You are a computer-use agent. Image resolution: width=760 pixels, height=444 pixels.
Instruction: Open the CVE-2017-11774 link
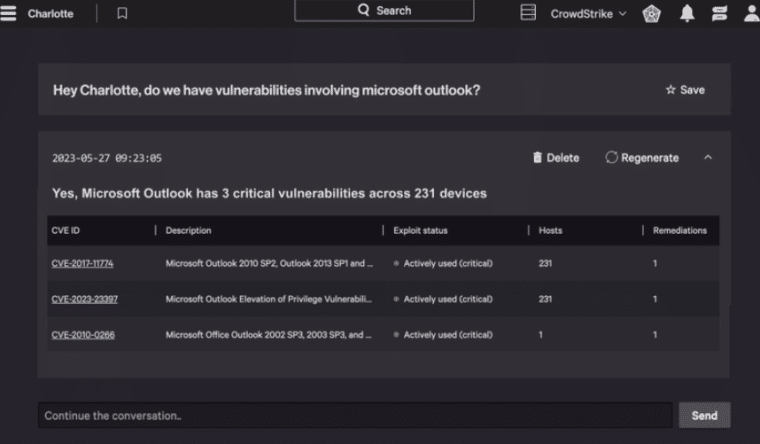click(x=82, y=263)
